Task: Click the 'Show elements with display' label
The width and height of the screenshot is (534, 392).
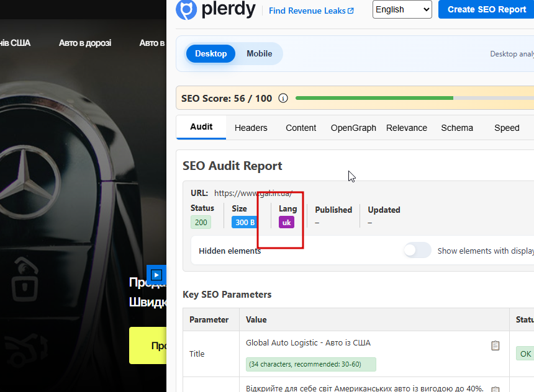Action: point(486,251)
